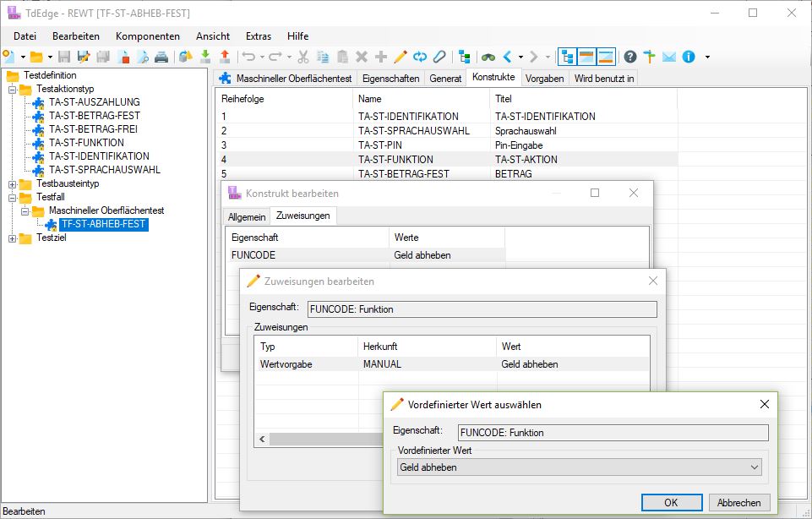Expand the Testziel tree node
This screenshot has width=812, height=519.
[x=12, y=238]
